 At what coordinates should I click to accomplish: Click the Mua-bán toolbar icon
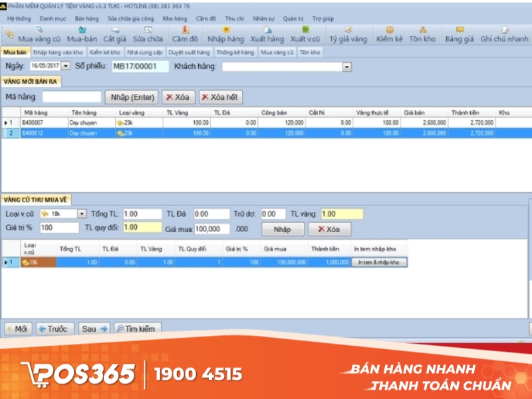click(x=82, y=35)
